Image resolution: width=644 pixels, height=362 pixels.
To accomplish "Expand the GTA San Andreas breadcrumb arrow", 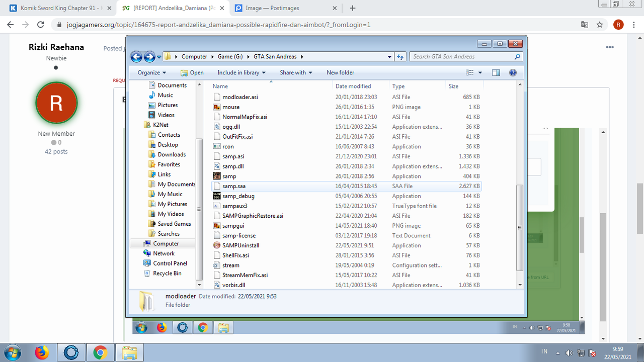I will click(302, 57).
